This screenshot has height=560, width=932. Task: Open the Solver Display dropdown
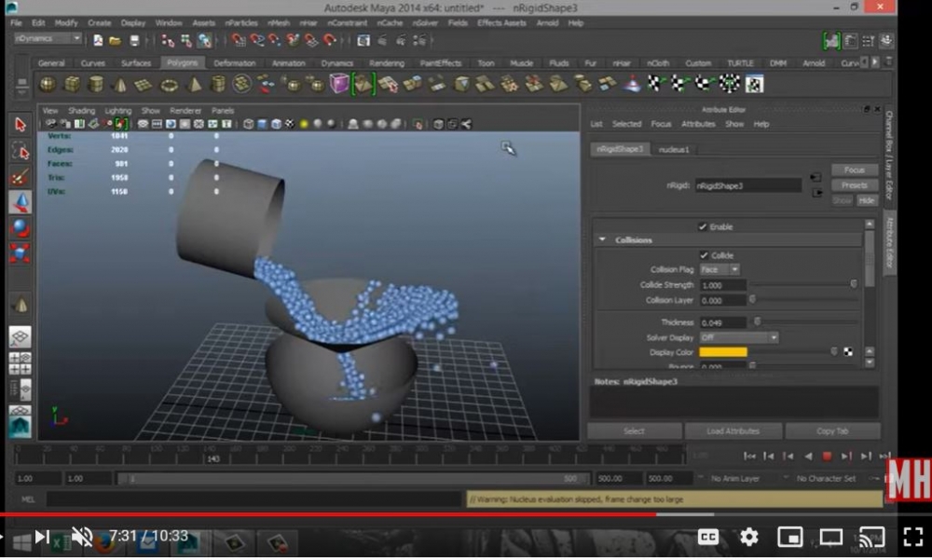coord(738,337)
